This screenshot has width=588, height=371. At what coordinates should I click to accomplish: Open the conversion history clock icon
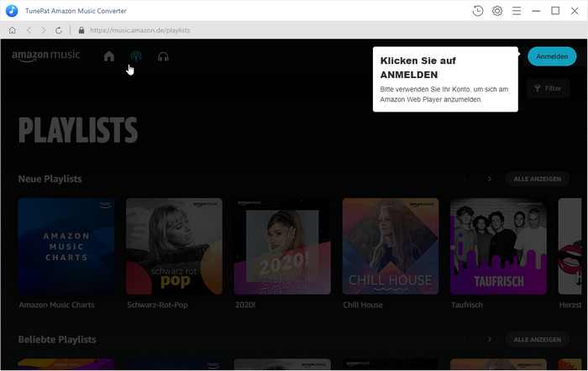coord(478,11)
